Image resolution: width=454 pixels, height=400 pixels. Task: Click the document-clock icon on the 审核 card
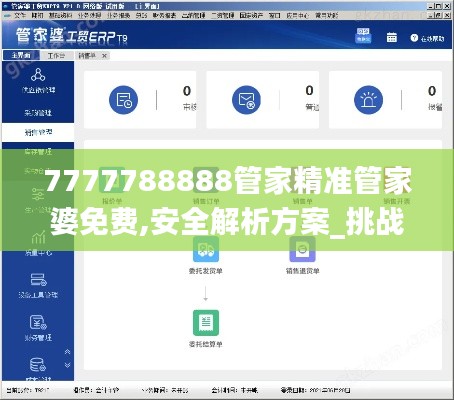[123, 100]
